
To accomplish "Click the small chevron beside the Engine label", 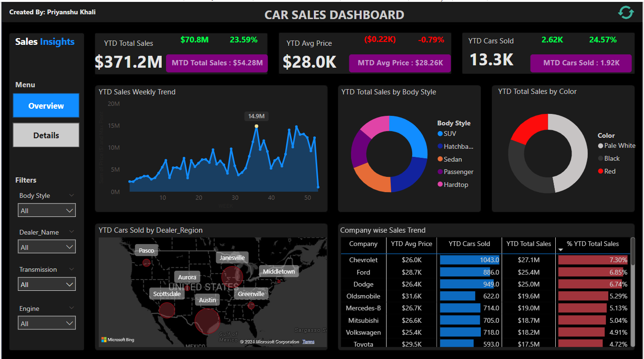I will (72, 308).
